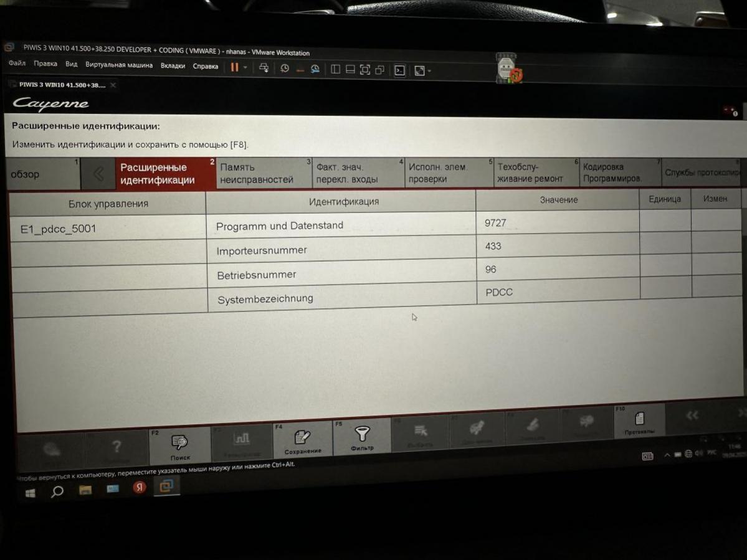Click the VMware pause virtual machine icon

(234, 68)
